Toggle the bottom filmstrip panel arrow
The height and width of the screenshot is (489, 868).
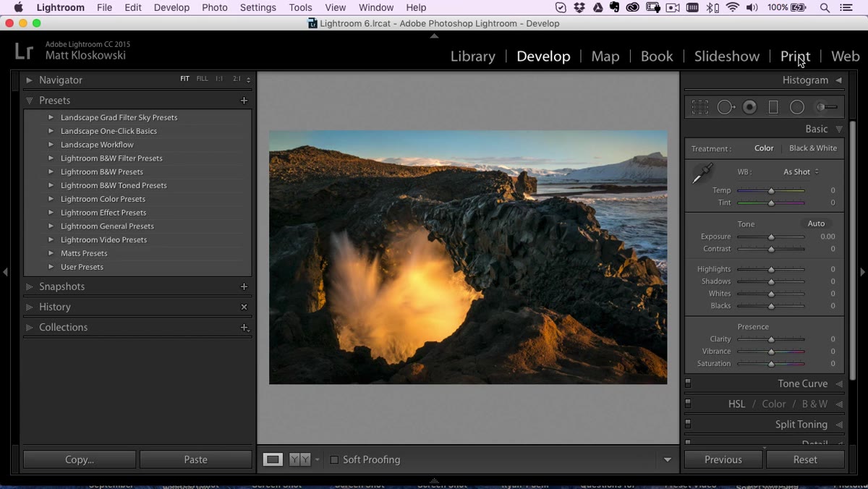tap(434, 480)
